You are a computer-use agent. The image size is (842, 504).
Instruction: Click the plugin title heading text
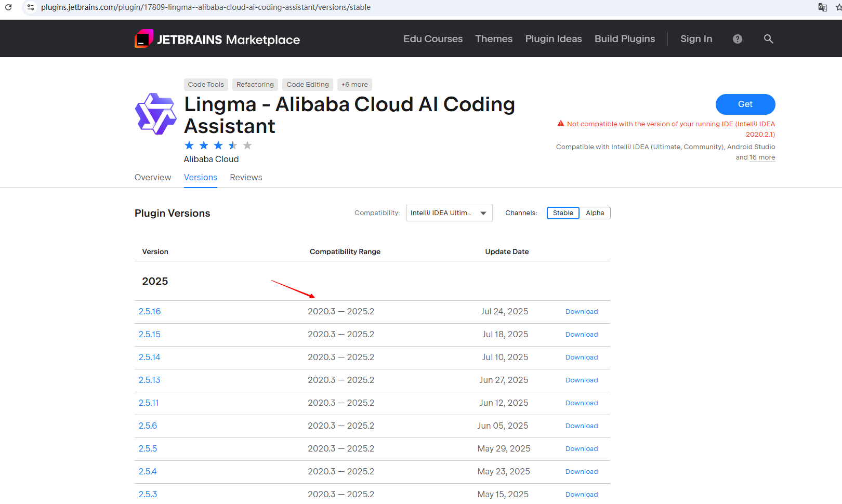pos(350,115)
